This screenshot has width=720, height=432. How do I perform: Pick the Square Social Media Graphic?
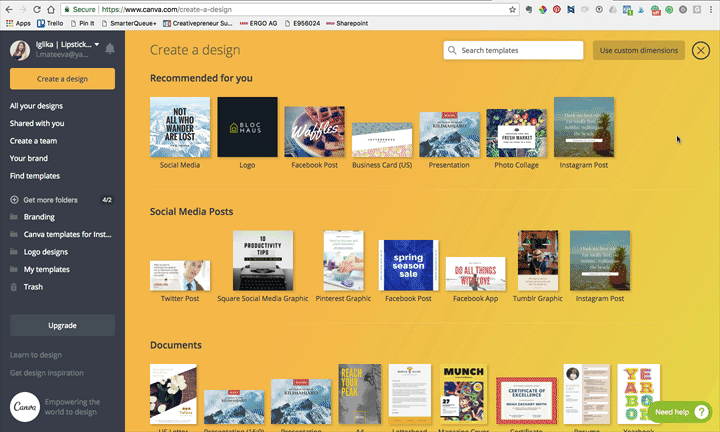coord(263,260)
